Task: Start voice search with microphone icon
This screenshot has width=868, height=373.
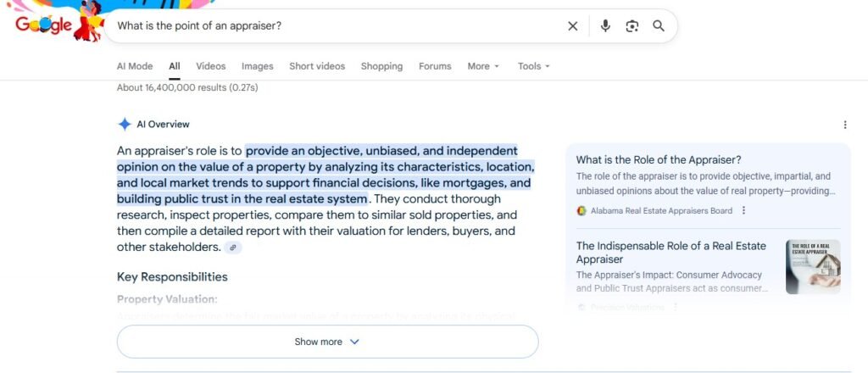Action: pyautogui.click(x=605, y=26)
